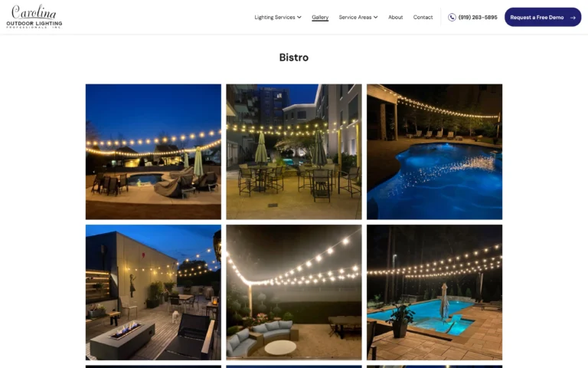Go to the About page
The image size is (588, 368).
[395, 18]
